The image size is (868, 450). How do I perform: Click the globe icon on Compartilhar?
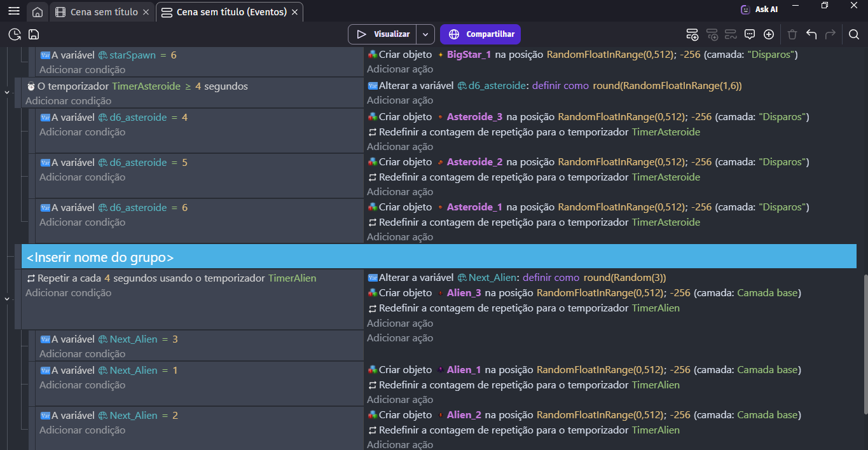point(454,34)
